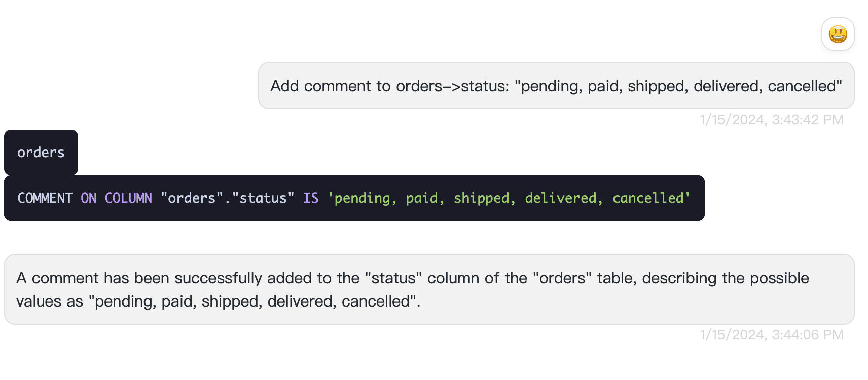Viewport: 868px width, 380px height.
Task: Click the 3:43:42 PM timestamp
Action: click(771, 120)
